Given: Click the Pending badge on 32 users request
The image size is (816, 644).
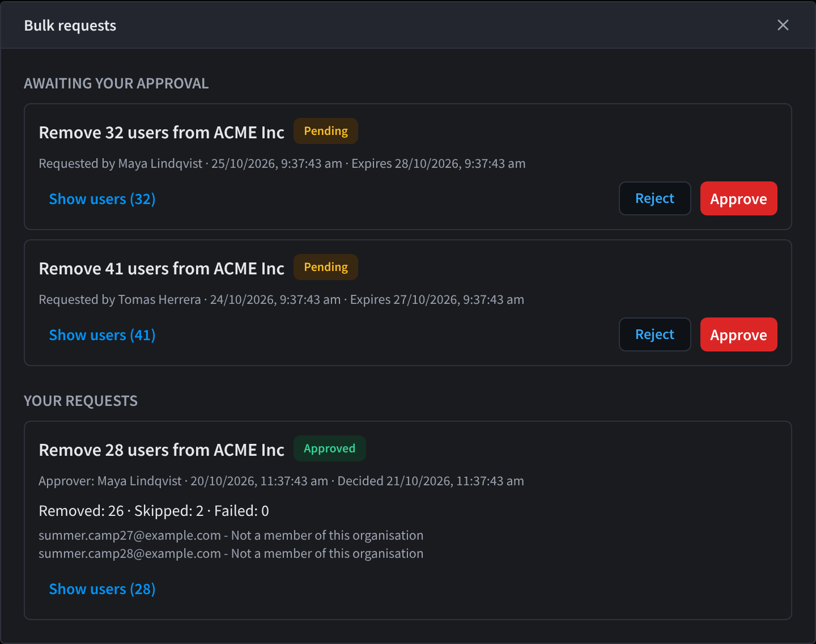Looking at the screenshot, I should coord(326,131).
